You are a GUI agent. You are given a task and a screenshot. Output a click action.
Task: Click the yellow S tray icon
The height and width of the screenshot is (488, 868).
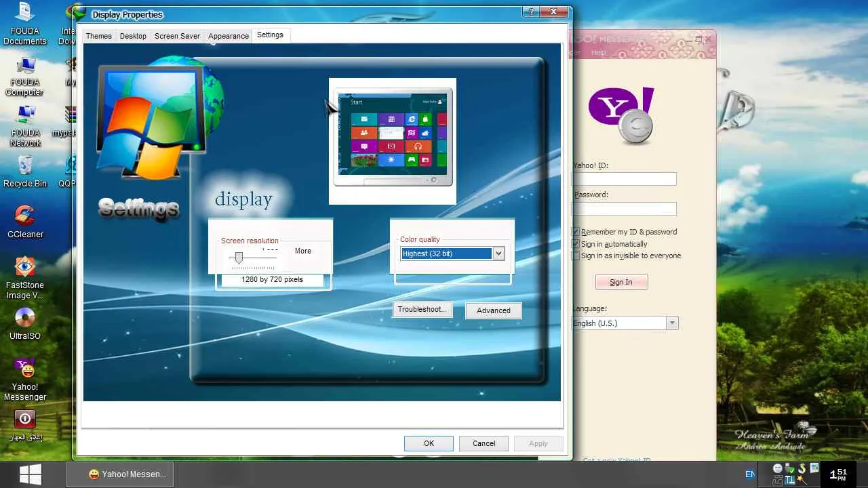(x=802, y=468)
